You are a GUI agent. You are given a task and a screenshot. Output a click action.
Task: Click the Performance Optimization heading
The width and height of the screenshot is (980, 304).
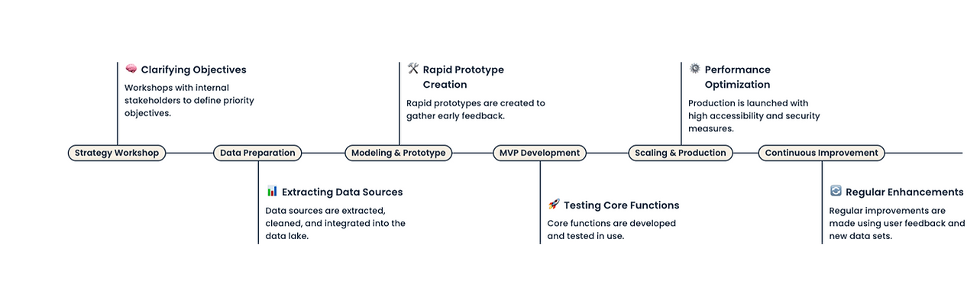coord(738,77)
